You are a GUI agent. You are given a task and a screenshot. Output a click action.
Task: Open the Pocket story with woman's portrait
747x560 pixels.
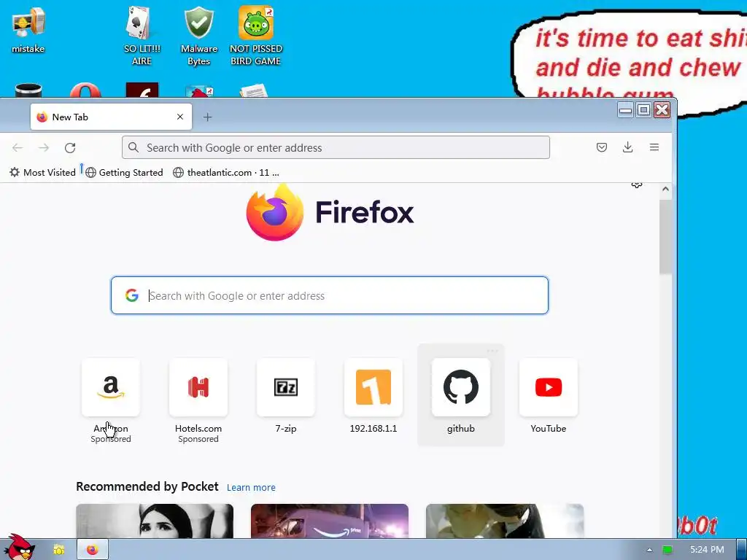(155, 521)
